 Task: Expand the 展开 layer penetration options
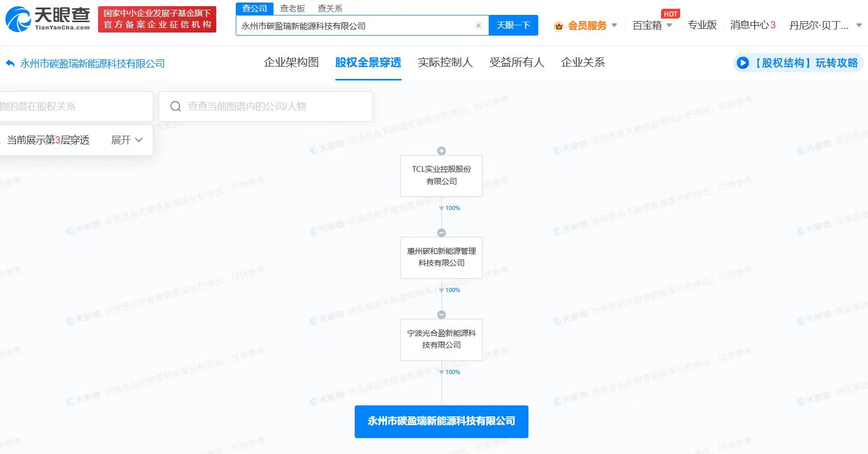[127, 140]
